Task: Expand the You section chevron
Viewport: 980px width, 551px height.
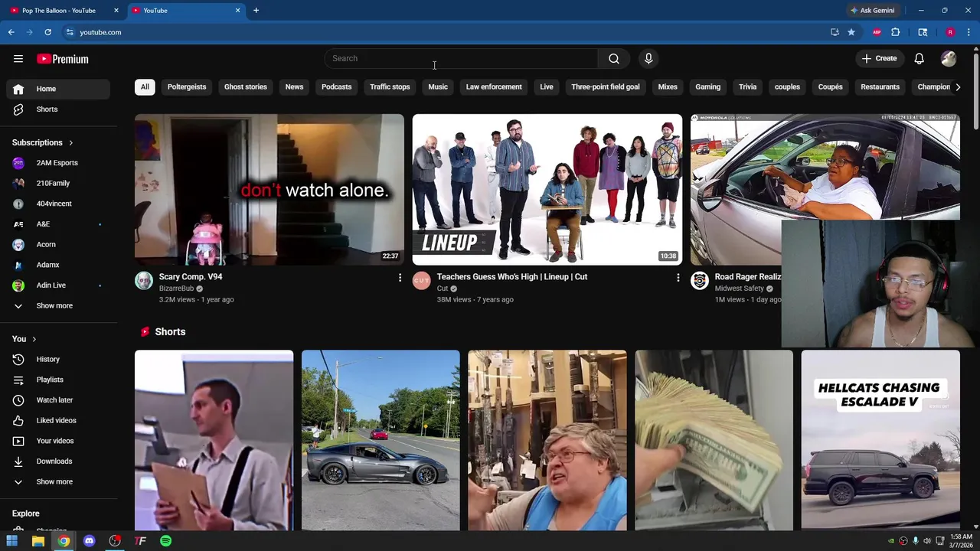Action: [34, 339]
